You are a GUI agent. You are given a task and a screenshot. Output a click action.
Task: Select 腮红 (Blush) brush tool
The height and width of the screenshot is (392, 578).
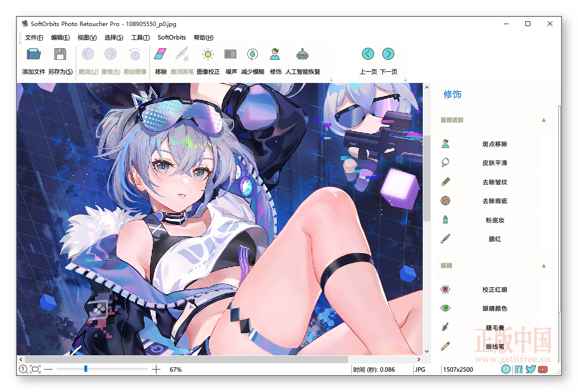pos(495,239)
